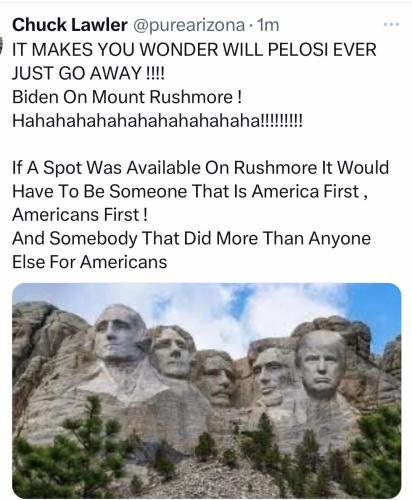Click the @purearizona handle
Viewport: 412px width, 500px height.
pos(189,25)
